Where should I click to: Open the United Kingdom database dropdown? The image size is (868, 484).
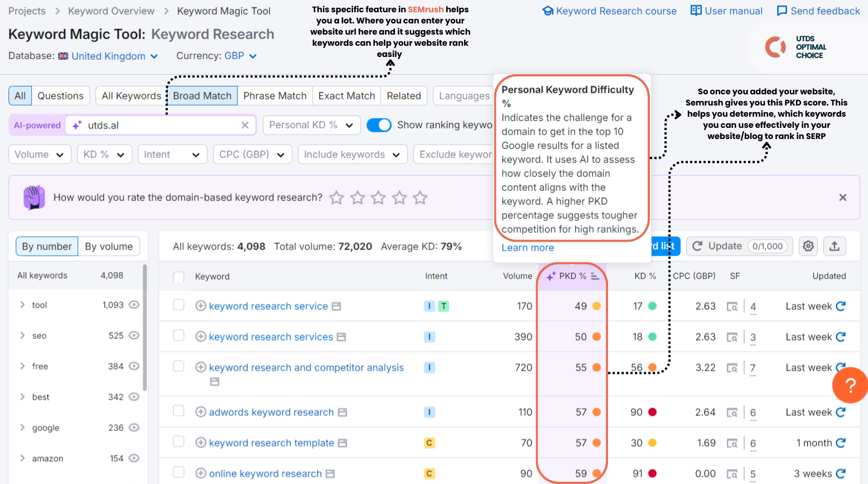pyautogui.click(x=108, y=56)
